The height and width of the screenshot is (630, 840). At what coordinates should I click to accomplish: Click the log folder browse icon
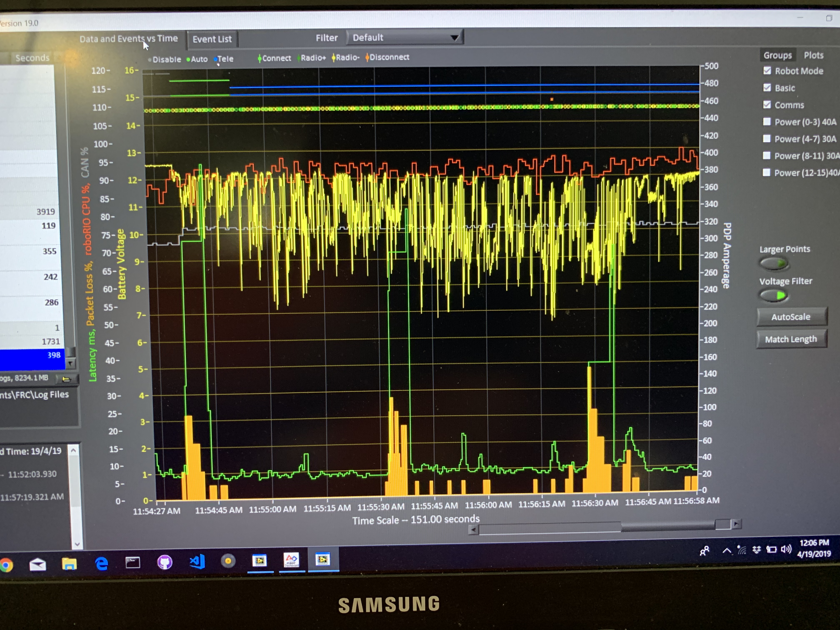coord(66,379)
